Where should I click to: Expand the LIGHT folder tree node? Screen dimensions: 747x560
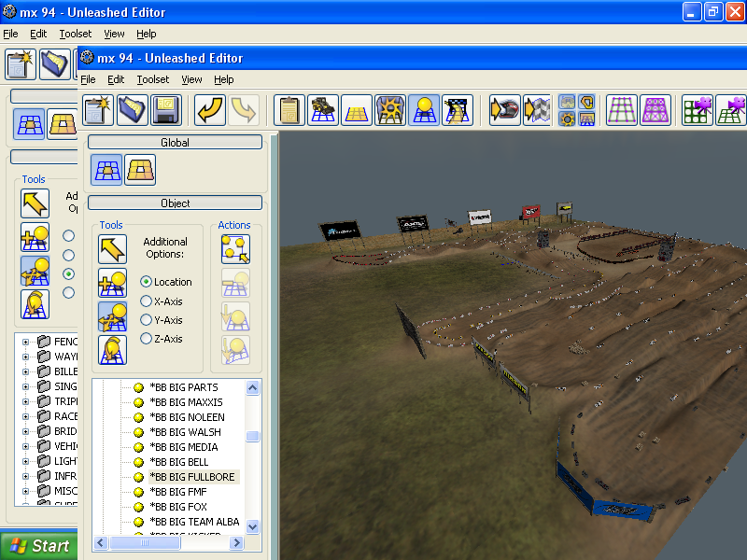point(26,461)
